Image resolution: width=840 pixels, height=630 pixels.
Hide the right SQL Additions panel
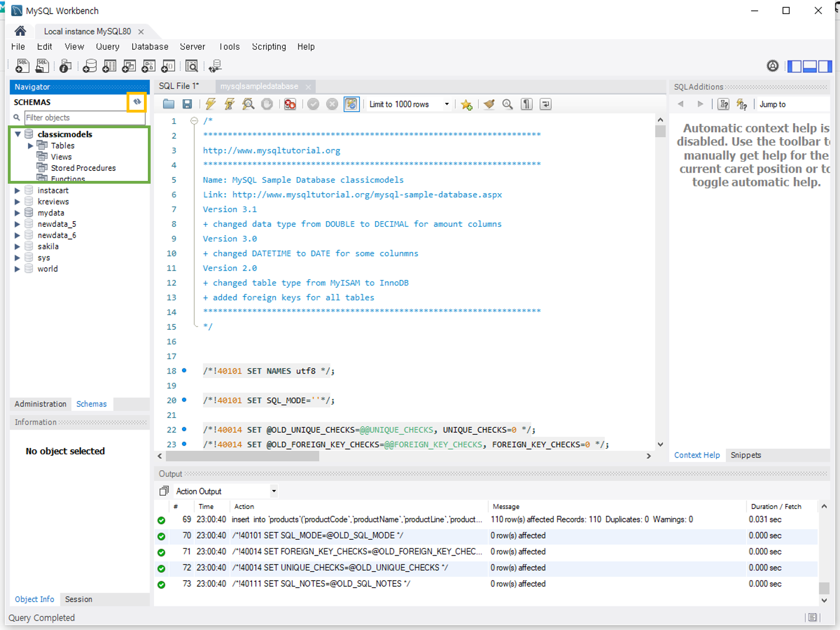[x=825, y=66]
